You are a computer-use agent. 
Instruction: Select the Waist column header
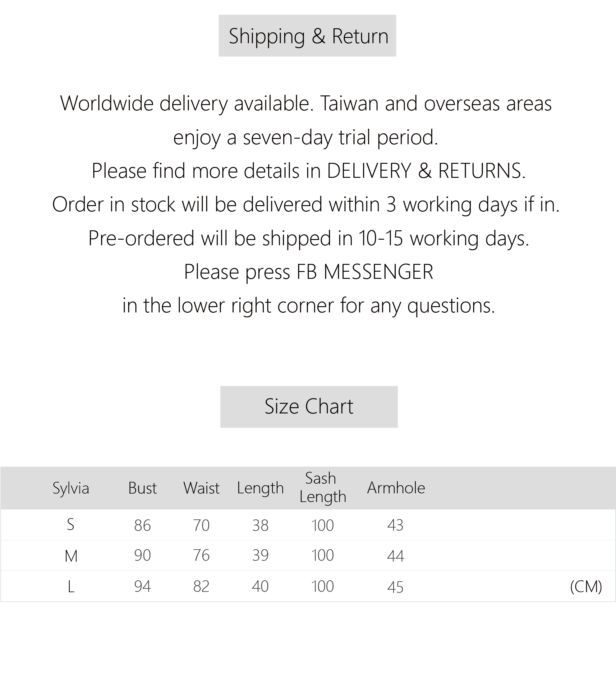click(x=201, y=488)
